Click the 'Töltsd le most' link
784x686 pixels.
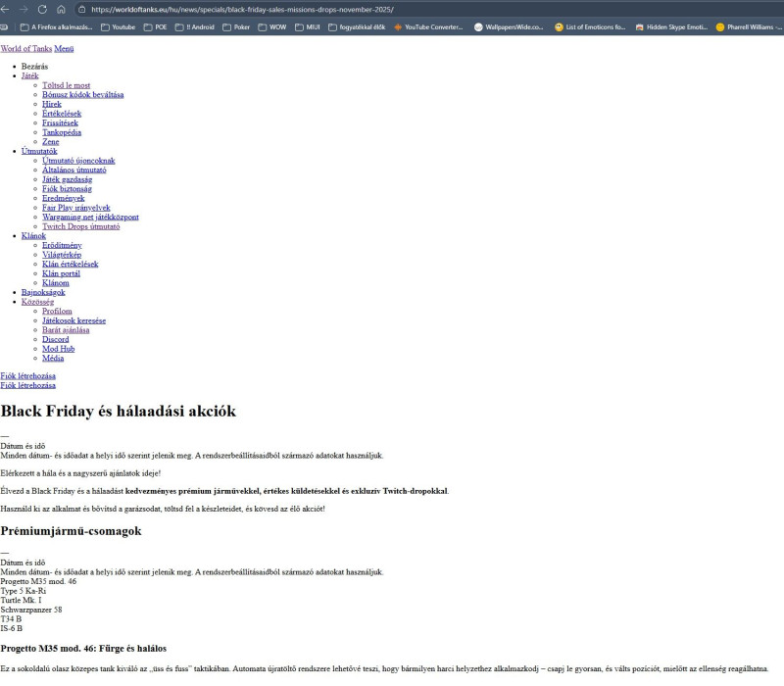66,85
